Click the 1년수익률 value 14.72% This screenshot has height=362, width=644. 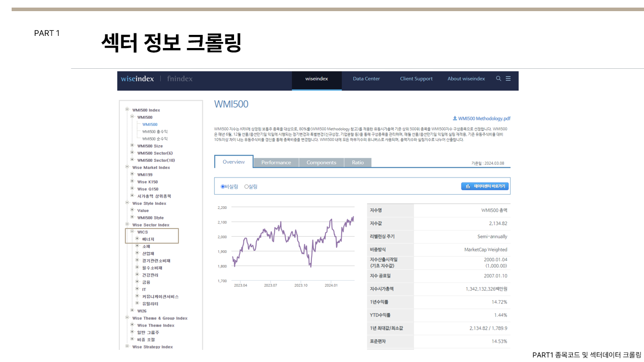(499, 302)
